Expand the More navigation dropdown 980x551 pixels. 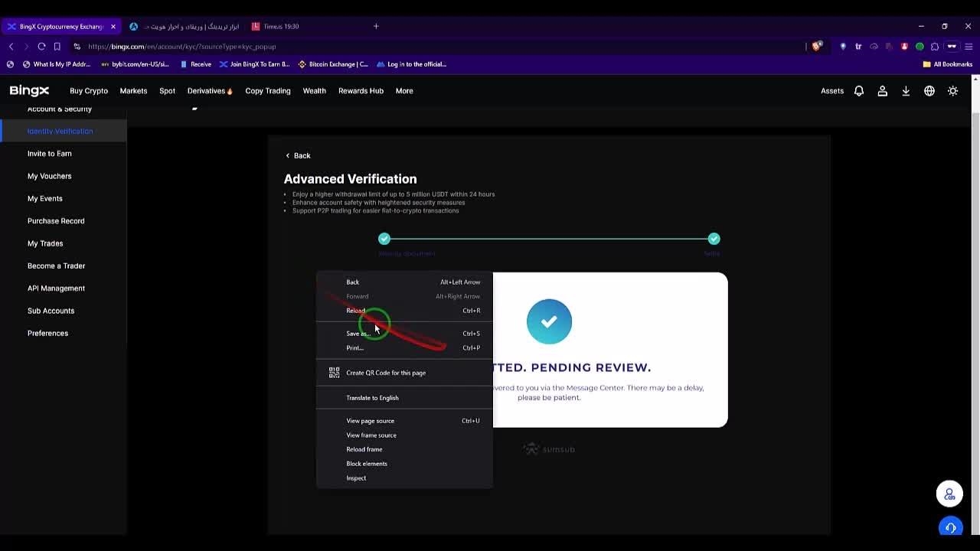click(403, 91)
